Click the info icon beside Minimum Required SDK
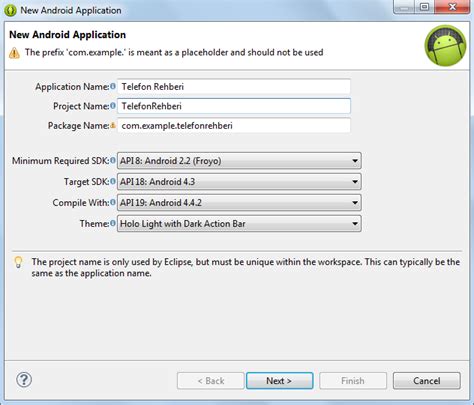The width and height of the screenshot is (474, 405). coord(113,160)
